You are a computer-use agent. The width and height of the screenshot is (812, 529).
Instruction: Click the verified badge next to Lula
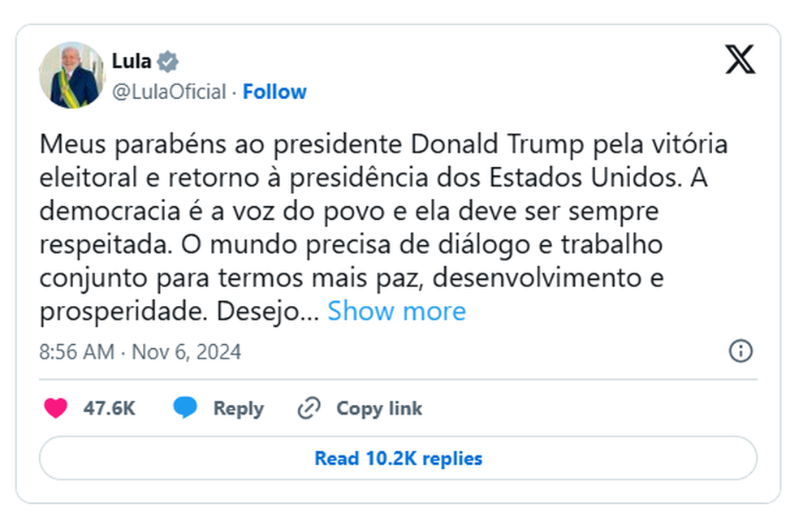pos(168,60)
